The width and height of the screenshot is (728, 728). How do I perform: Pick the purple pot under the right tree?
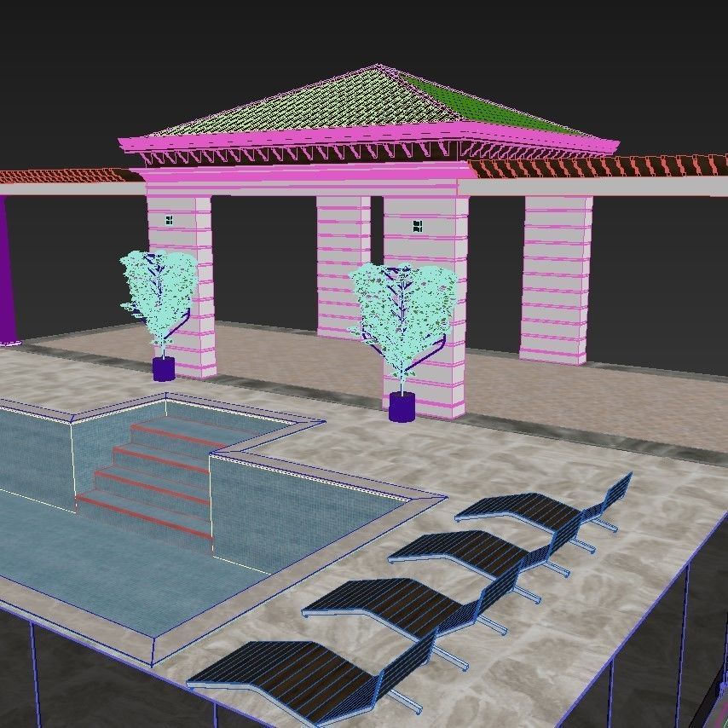pos(402,407)
